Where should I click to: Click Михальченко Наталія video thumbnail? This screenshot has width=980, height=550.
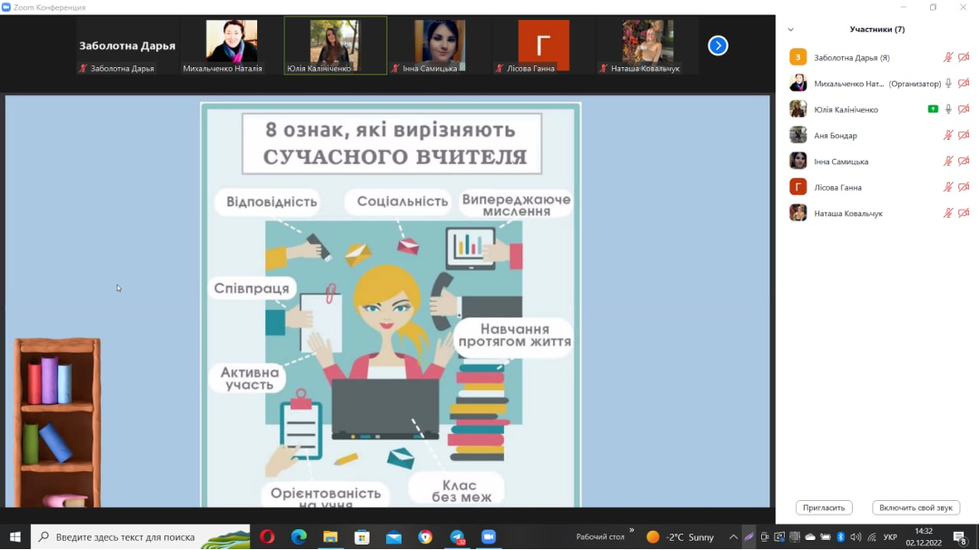pyautogui.click(x=231, y=45)
